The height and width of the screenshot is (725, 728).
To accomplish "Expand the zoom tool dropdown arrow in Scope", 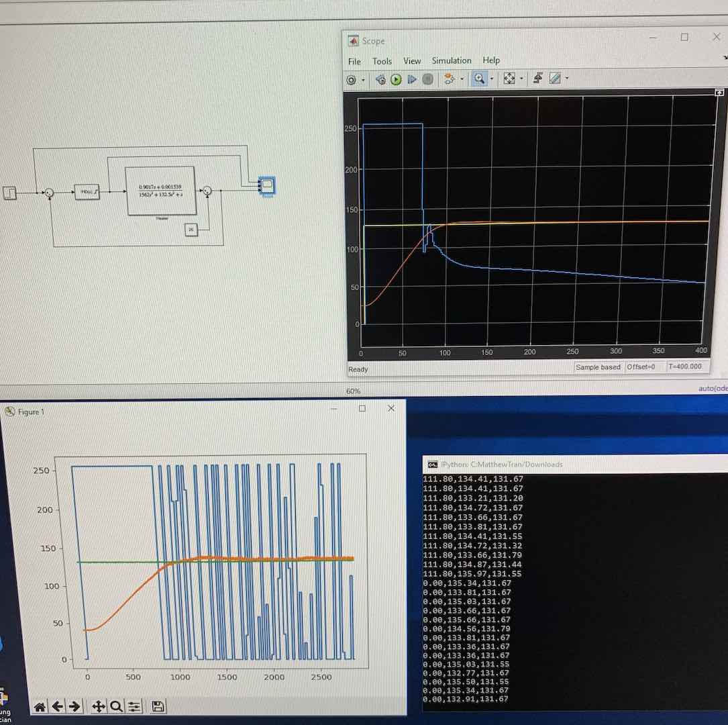I will [x=491, y=79].
